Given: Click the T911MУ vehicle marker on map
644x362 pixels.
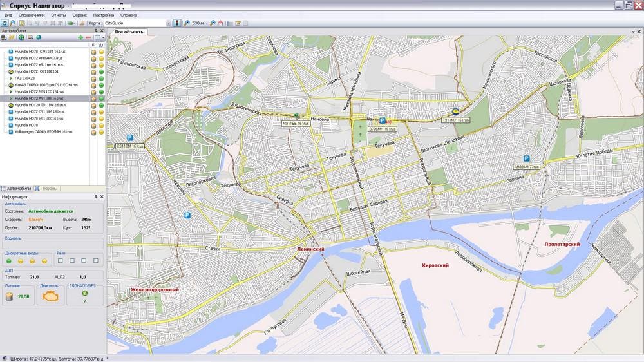Looking at the screenshot, I should 455,111.
